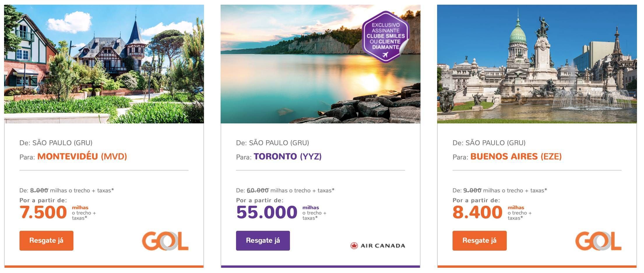This screenshot has width=644, height=273.
Task: Open the Montevidéu house photo
Action: point(104,64)
